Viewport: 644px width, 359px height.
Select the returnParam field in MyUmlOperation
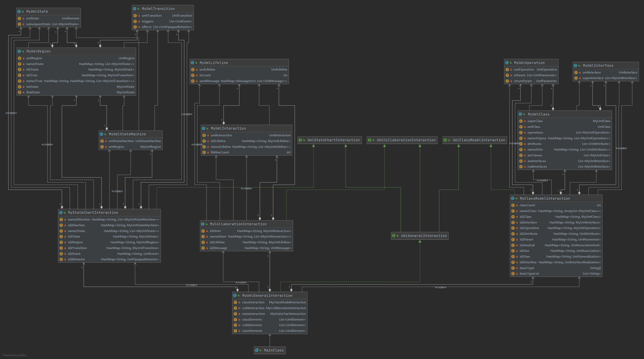pos(523,81)
